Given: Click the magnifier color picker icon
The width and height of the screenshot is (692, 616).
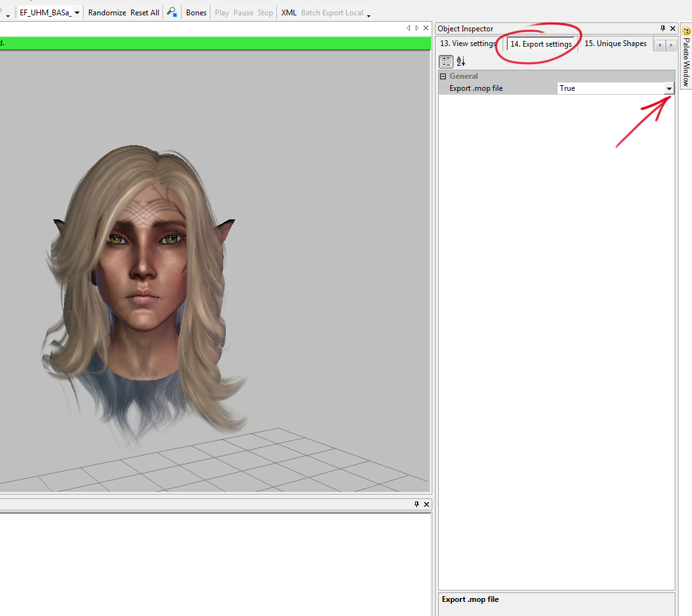Looking at the screenshot, I should click(172, 12).
